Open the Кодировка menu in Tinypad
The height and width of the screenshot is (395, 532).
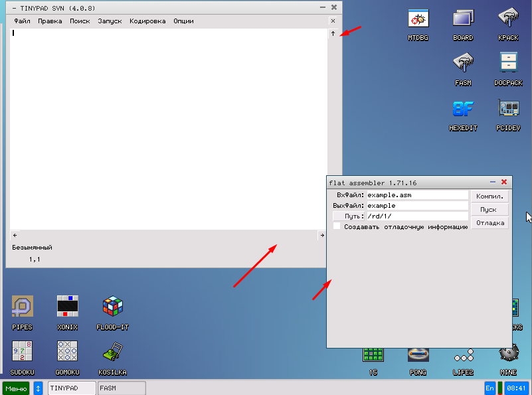[x=147, y=21]
